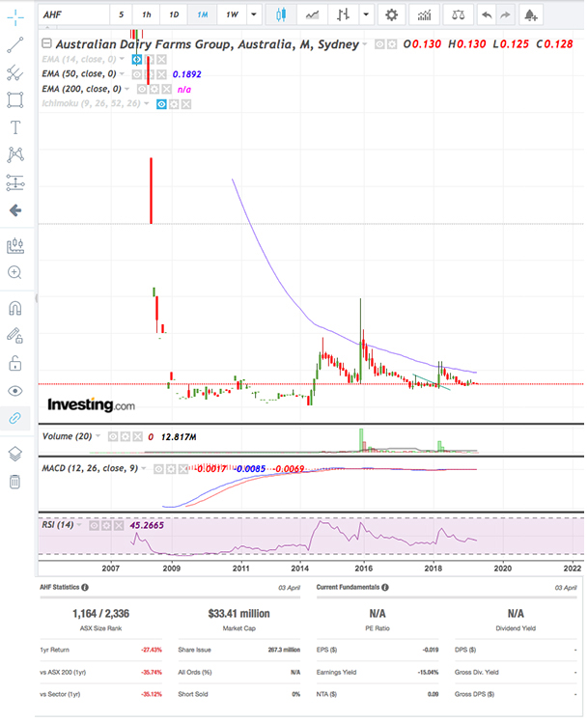The height and width of the screenshot is (722, 588).
Task: Select the text annotation tool
Action: click(15, 127)
